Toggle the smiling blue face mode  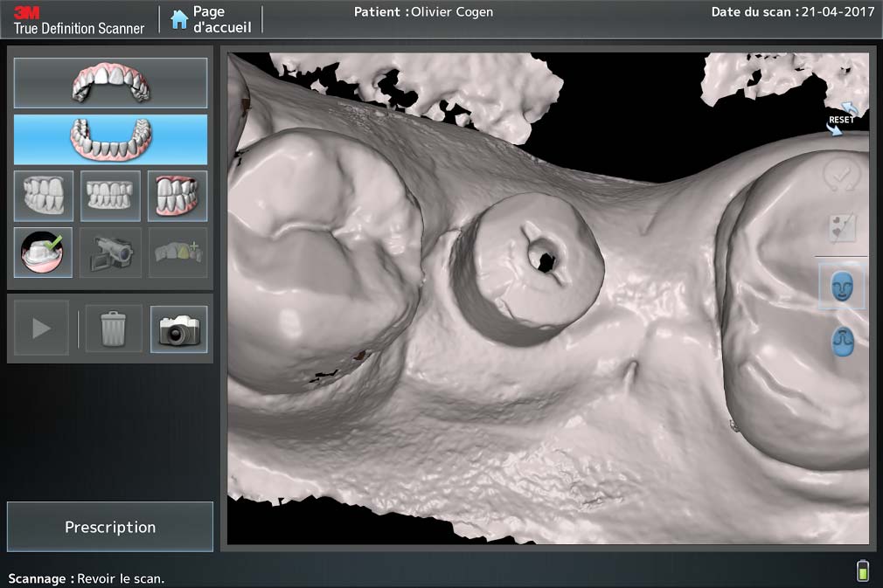[x=842, y=287]
